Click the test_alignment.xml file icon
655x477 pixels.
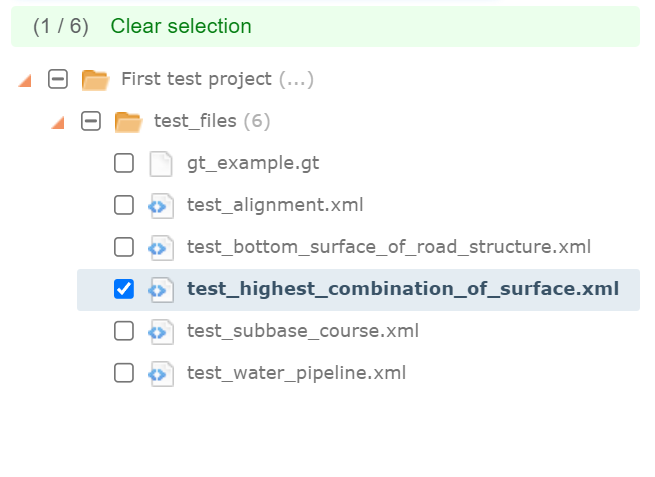(x=160, y=206)
